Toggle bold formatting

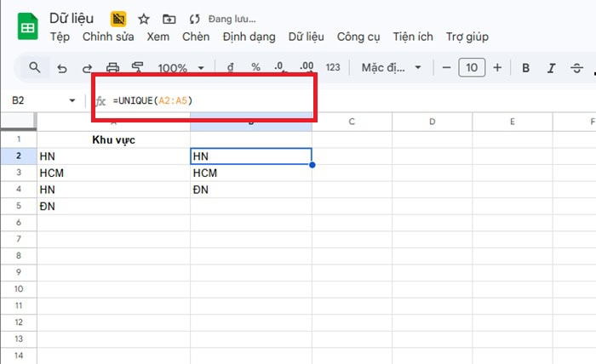pos(525,68)
